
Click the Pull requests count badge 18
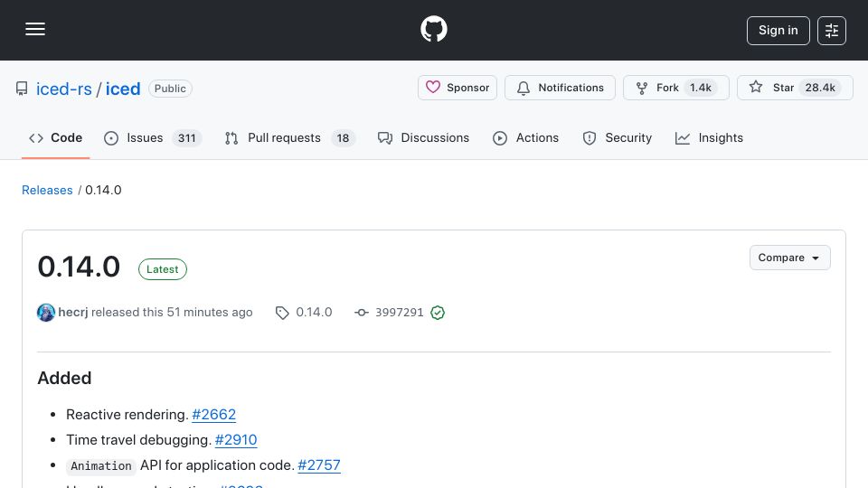point(343,138)
